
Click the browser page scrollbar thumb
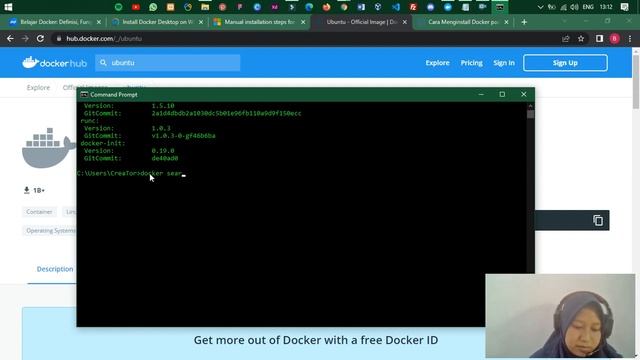coord(636,81)
